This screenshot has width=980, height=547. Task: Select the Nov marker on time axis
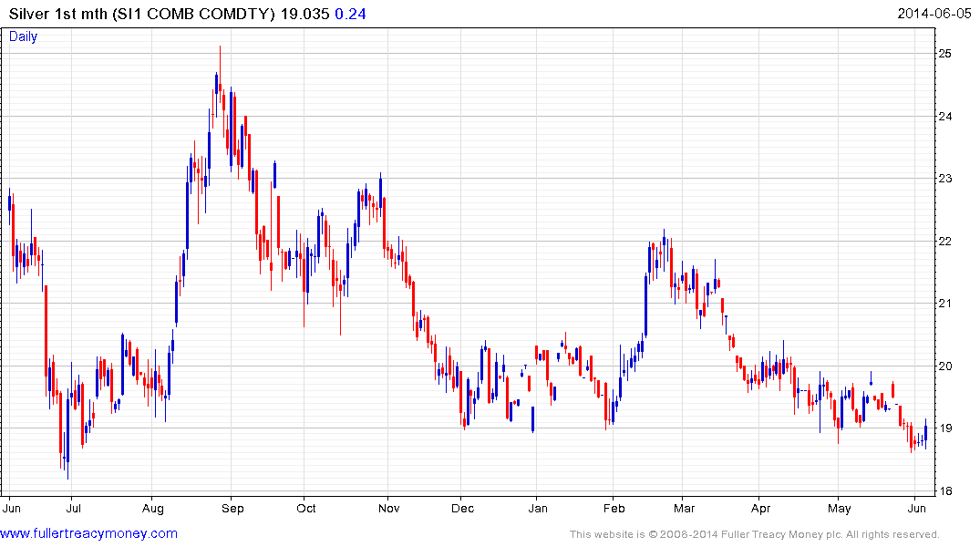click(388, 508)
